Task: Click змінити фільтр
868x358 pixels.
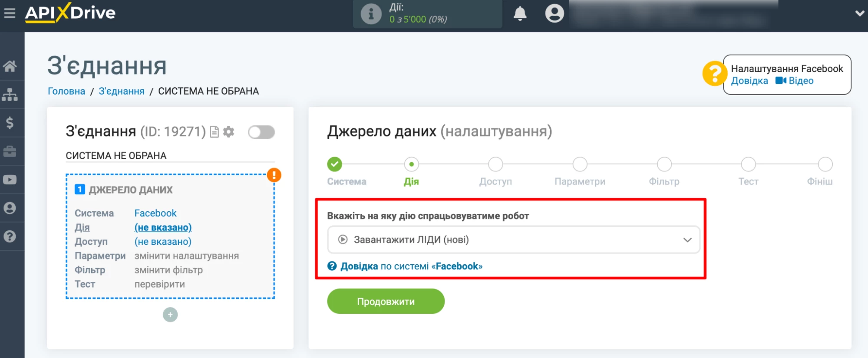Action: pos(168,270)
